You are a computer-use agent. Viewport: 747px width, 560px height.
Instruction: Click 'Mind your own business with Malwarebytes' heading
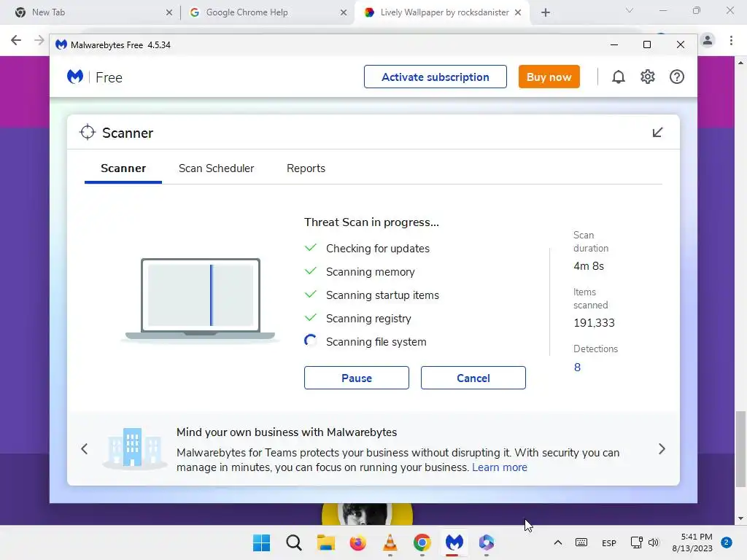click(x=286, y=432)
